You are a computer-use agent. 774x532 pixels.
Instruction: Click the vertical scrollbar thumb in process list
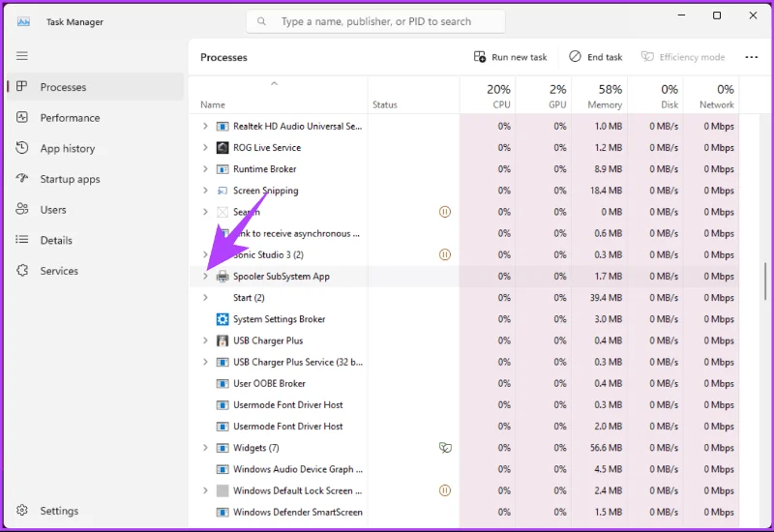[x=765, y=281]
